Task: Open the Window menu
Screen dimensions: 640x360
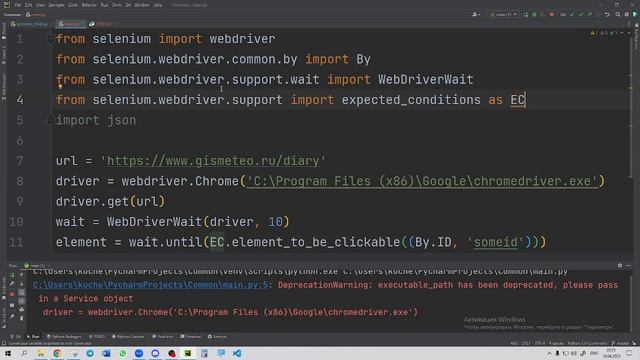Action: point(142,5)
